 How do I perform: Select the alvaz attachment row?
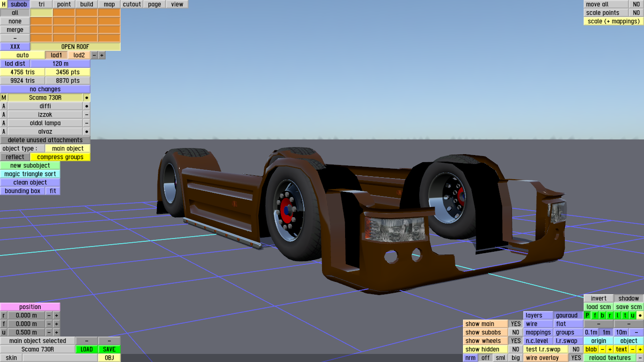pos(45,132)
